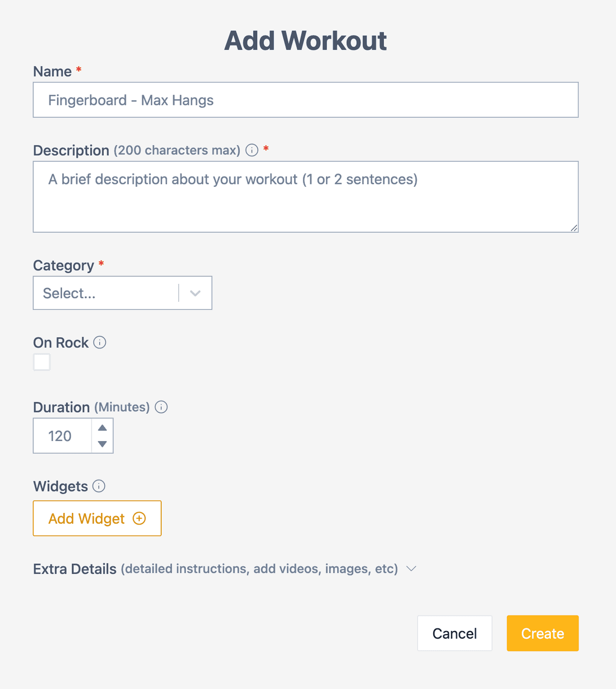This screenshot has height=689, width=616.
Task: Click the On Rock info icon
Action: tap(100, 342)
